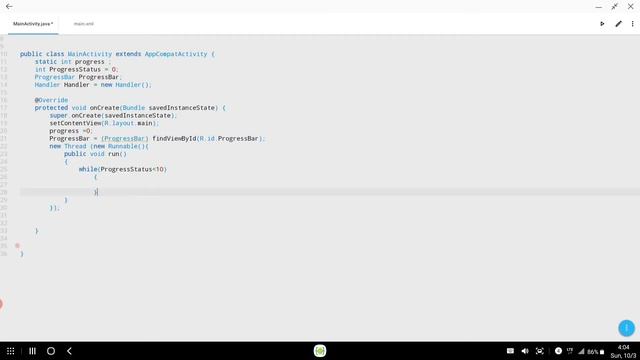Click the @Override annotation
This screenshot has height=360, width=640.
[51, 100]
